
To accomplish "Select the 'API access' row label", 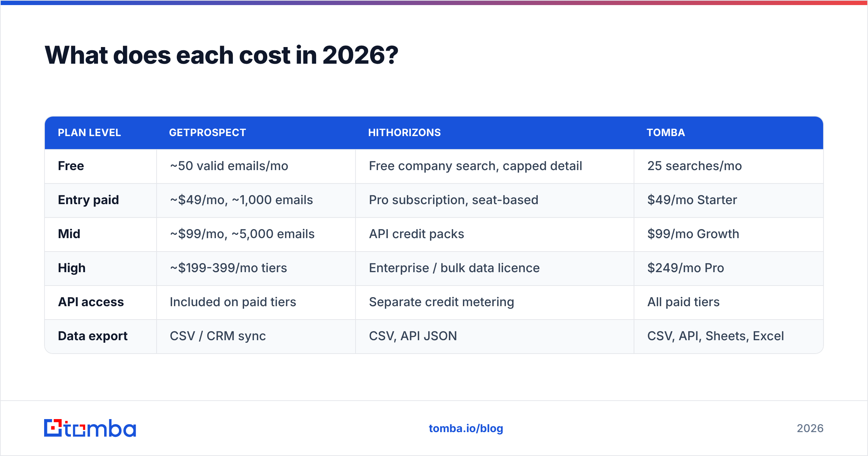I will [91, 302].
